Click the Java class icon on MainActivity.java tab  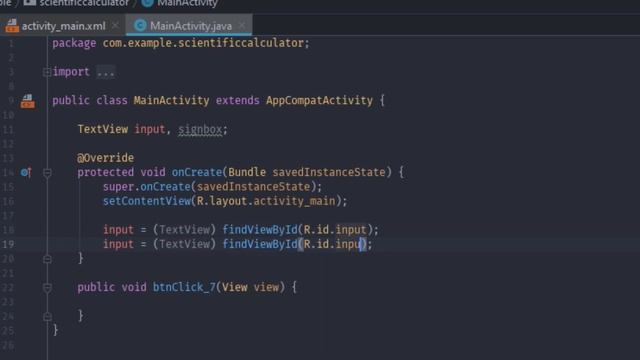click(x=140, y=25)
